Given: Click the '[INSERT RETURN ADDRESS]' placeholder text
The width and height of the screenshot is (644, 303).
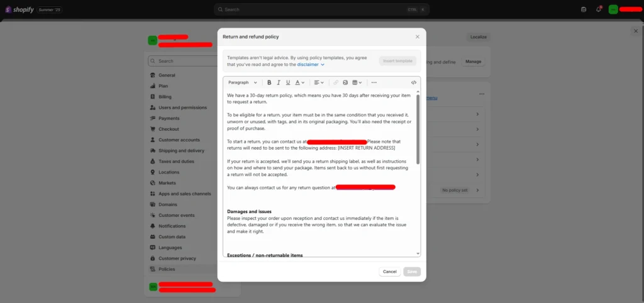Looking at the screenshot, I should click(x=367, y=148).
